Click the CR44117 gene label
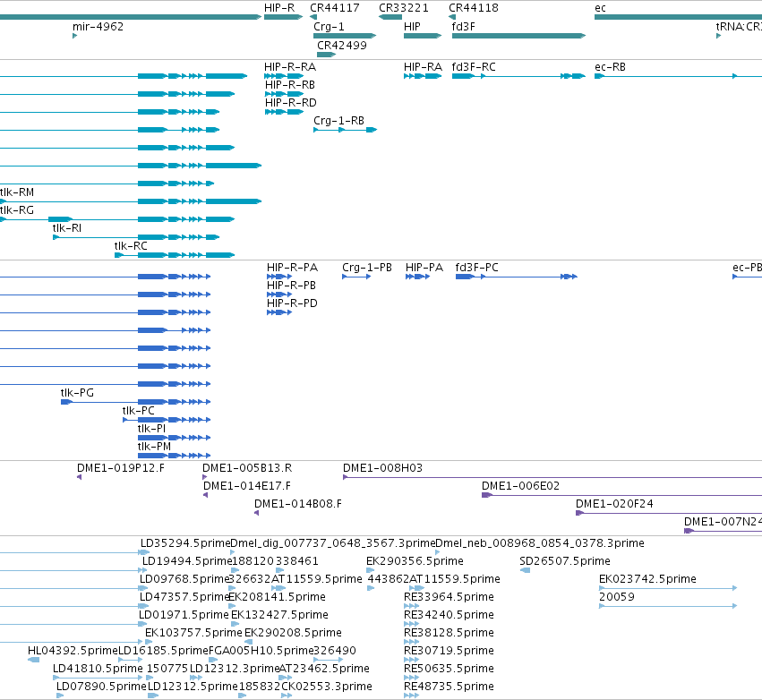 pyautogui.click(x=335, y=8)
